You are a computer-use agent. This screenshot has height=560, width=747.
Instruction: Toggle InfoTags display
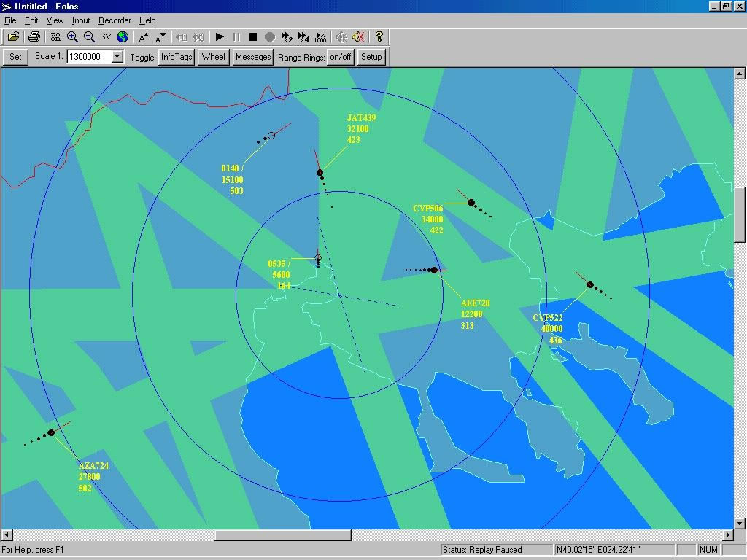[177, 57]
